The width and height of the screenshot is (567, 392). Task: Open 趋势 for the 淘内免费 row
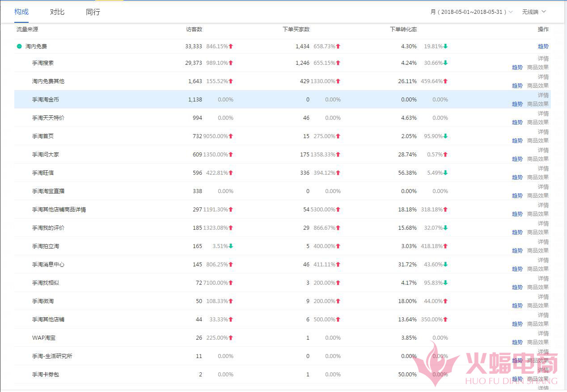point(543,46)
